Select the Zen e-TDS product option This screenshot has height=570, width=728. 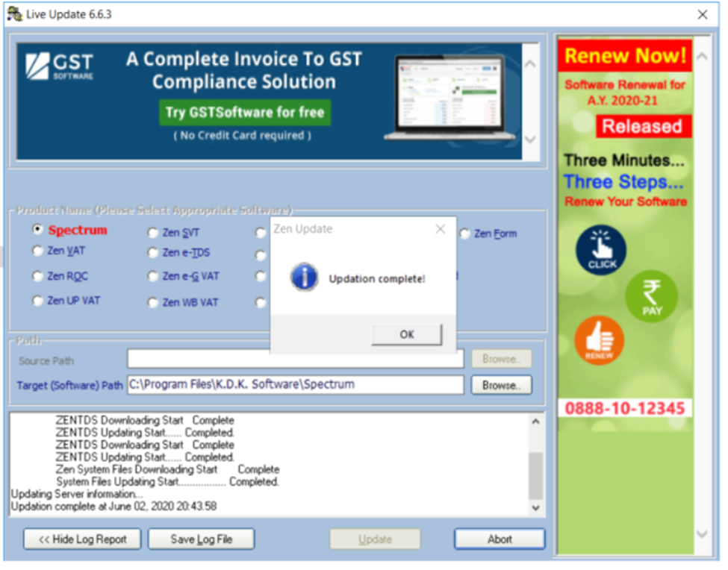coord(152,253)
